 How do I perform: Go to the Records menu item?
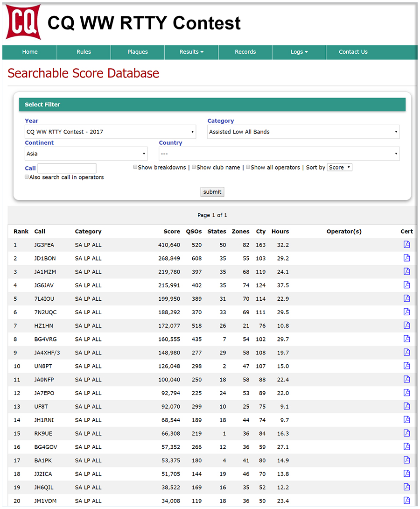click(245, 52)
